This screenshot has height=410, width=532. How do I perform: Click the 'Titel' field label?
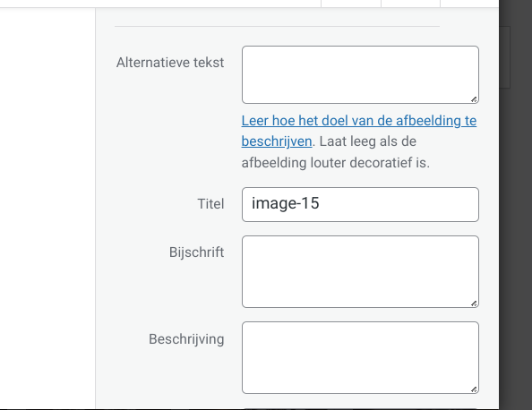(x=210, y=204)
